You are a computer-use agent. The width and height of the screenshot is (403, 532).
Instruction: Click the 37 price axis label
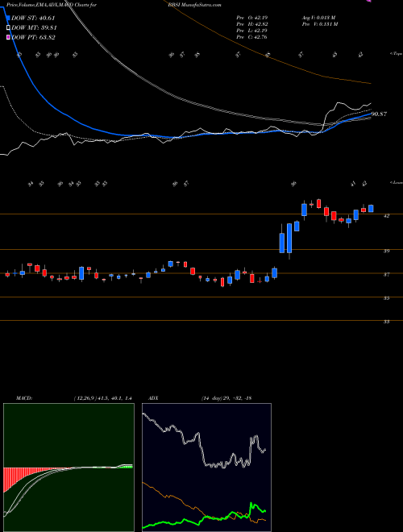pyautogui.click(x=386, y=275)
